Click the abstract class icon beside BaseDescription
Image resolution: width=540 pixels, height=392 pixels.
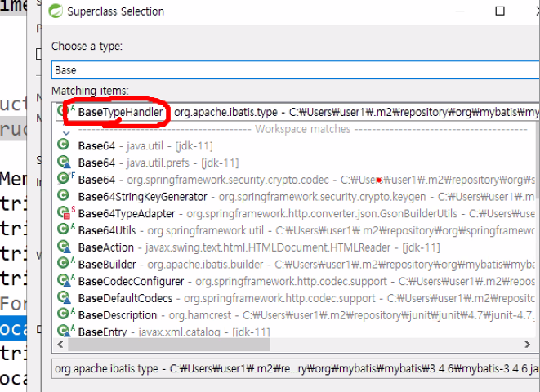(65, 314)
